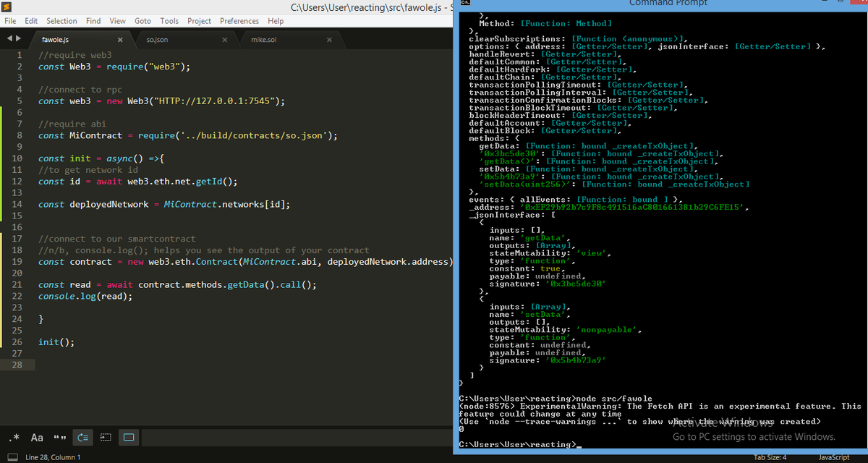The height and width of the screenshot is (463, 868).
Task: Toggle whole word search option
Action: (60, 438)
